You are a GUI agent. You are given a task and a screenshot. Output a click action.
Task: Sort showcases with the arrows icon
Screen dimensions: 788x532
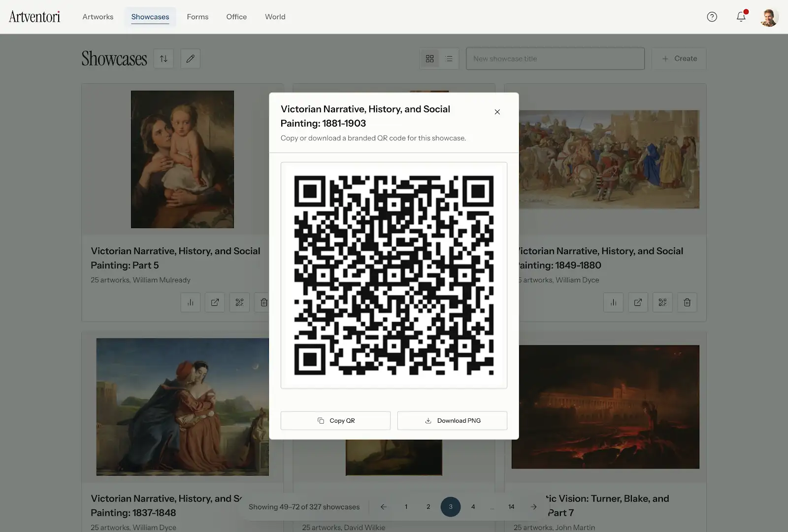pos(164,59)
